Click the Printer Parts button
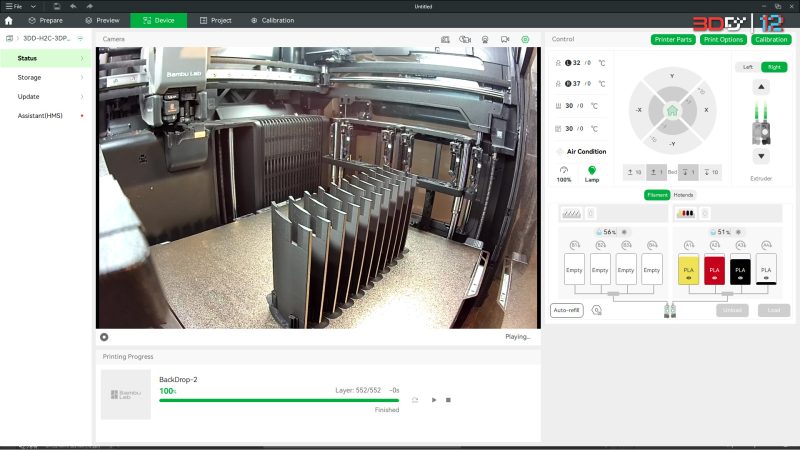The width and height of the screenshot is (800, 450). 672,39
